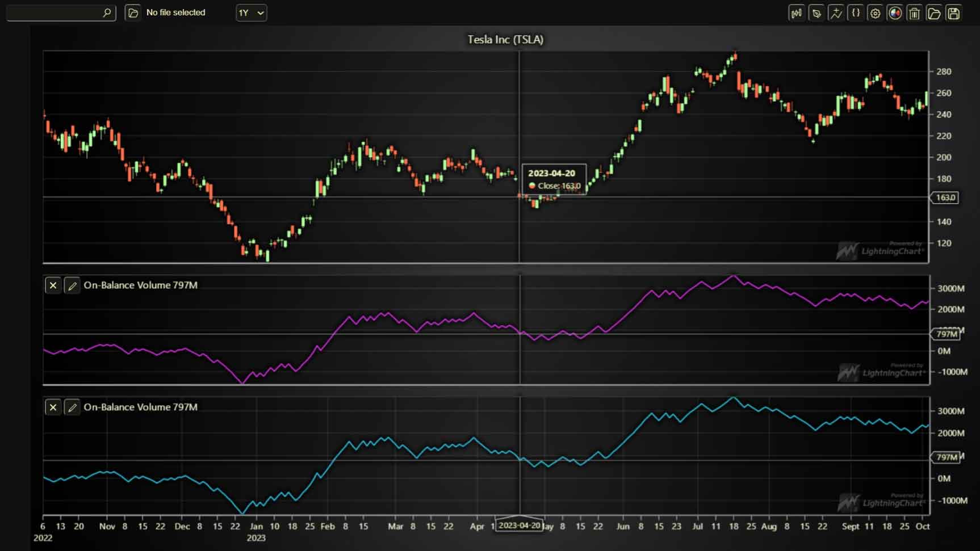Click the search magnifier icon

tap(107, 12)
